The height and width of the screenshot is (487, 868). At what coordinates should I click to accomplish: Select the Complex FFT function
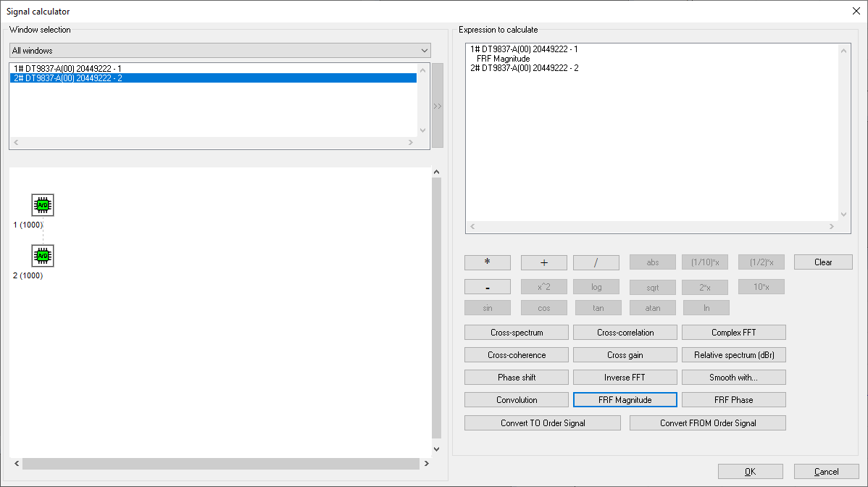click(733, 333)
